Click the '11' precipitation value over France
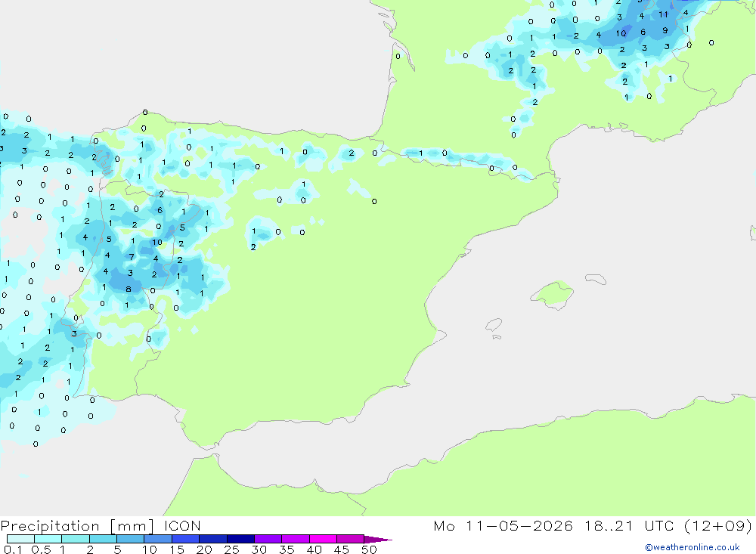Image resolution: width=756 pixels, height=554 pixels. pyautogui.click(x=664, y=14)
